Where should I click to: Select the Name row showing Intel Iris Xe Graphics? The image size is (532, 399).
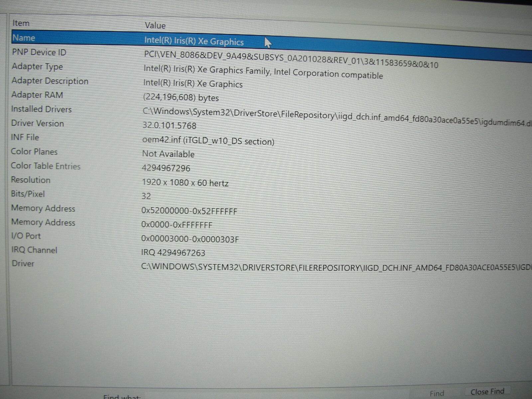click(133, 38)
